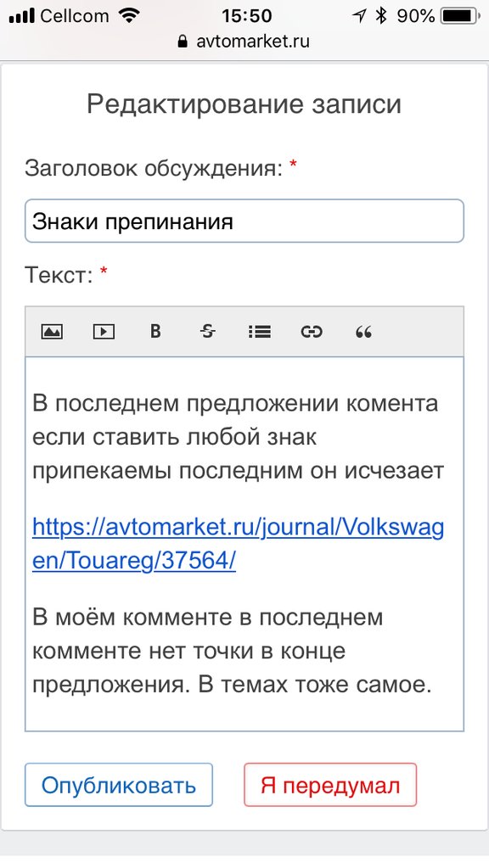Open the avtomarket.ru Volkswagen Touareg journal link
The height and width of the screenshot is (868, 489).
tap(238, 544)
